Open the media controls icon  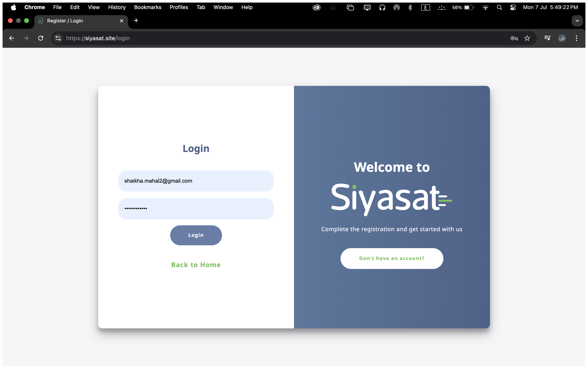coord(547,38)
